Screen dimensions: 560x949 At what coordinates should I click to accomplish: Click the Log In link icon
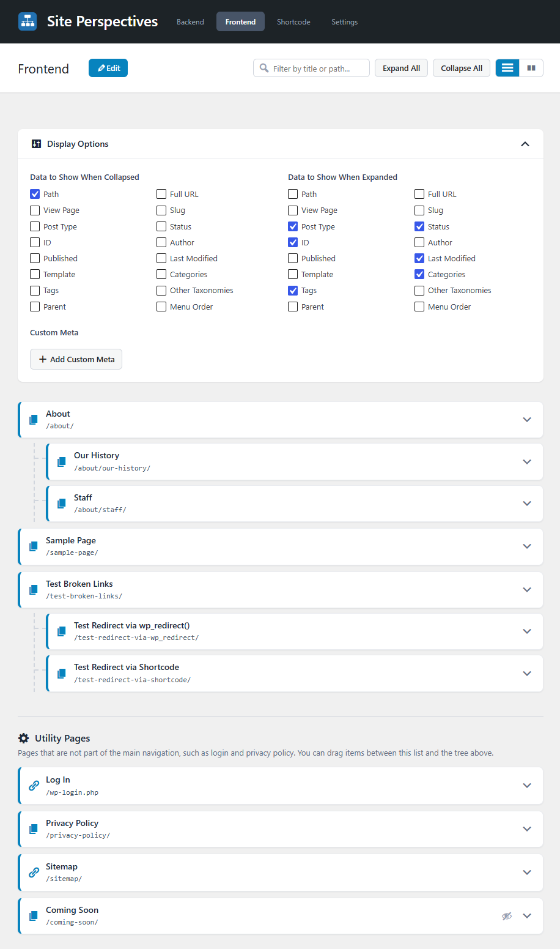(34, 786)
